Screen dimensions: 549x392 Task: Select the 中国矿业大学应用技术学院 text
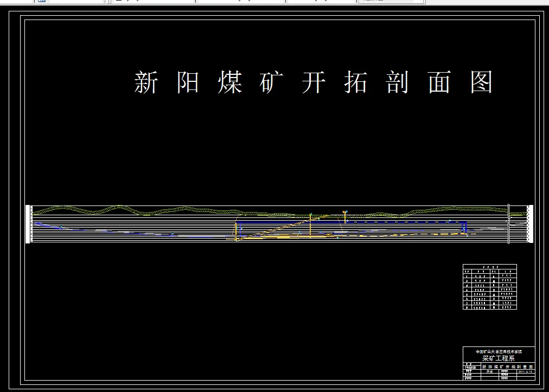(499, 351)
